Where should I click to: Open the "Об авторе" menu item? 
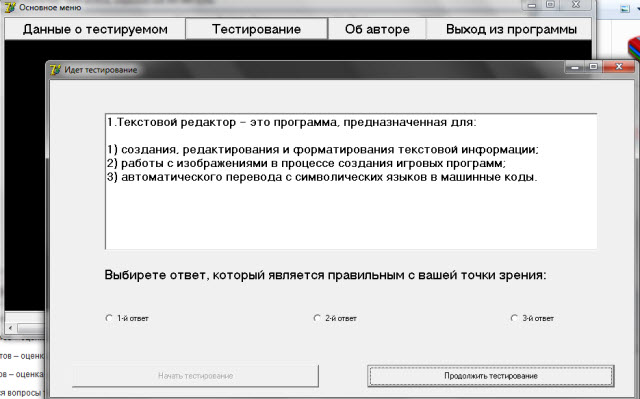(x=377, y=29)
